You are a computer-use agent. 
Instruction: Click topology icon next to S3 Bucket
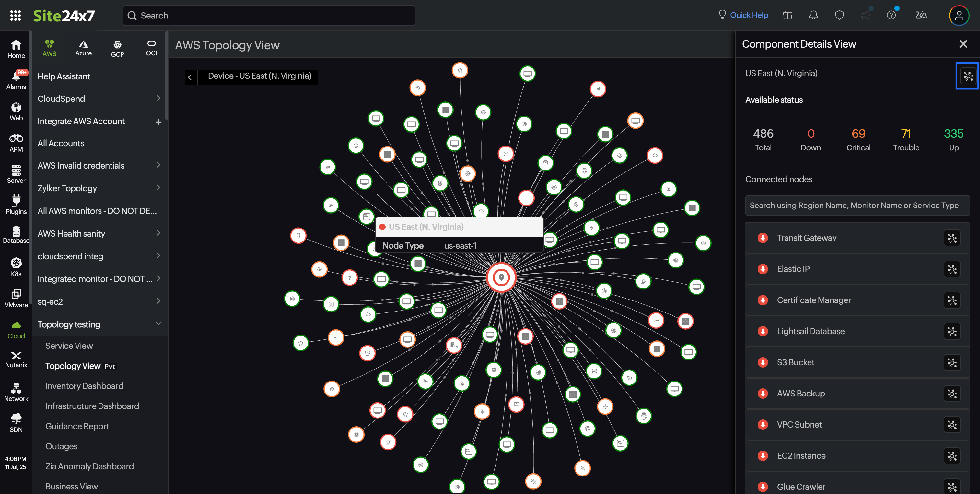coord(951,363)
